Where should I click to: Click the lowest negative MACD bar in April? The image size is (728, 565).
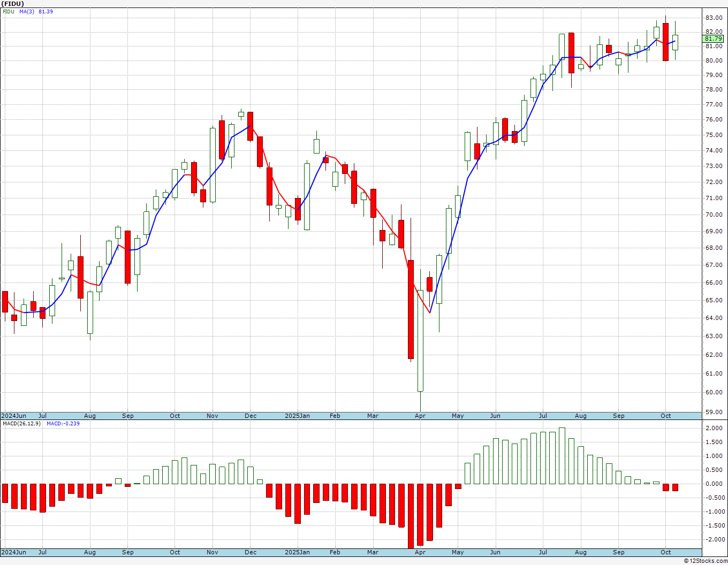click(411, 516)
